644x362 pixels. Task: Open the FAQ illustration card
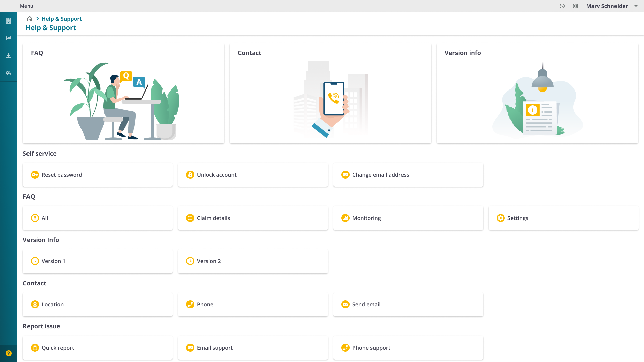(123, 94)
